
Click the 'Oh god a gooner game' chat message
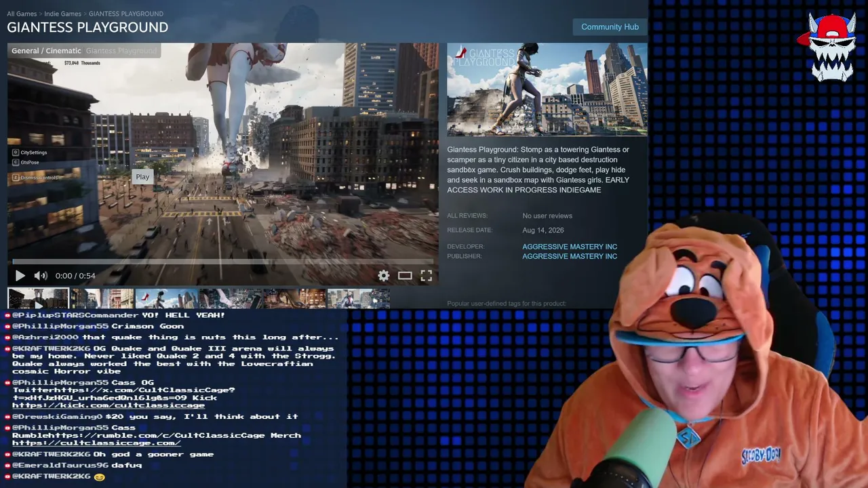click(x=153, y=455)
